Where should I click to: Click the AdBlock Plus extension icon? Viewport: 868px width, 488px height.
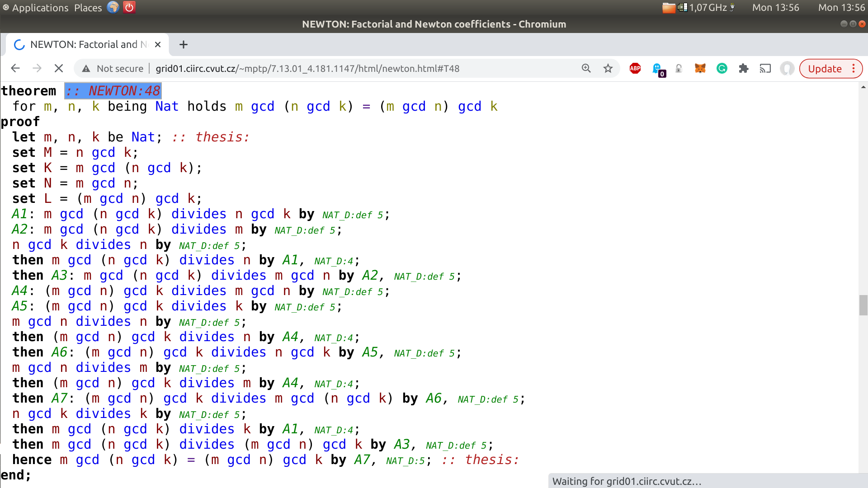point(635,69)
